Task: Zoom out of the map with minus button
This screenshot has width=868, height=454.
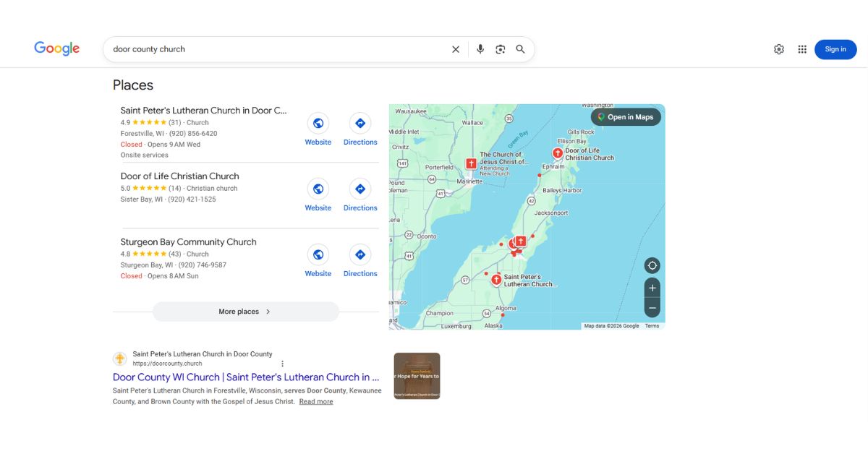Action: point(652,308)
